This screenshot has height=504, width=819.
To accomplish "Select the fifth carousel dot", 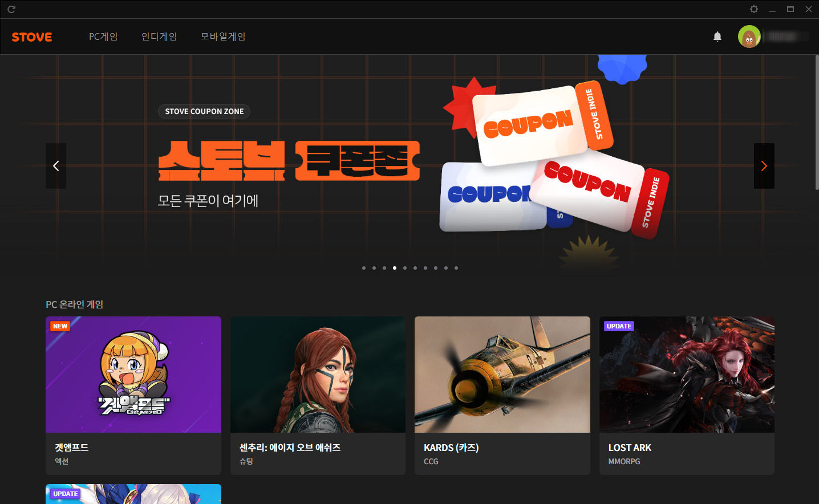I will click(x=405, y=268).
